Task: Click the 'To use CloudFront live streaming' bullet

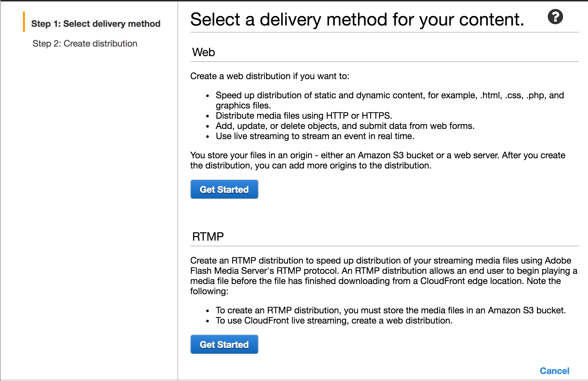Action: (334, 321)
